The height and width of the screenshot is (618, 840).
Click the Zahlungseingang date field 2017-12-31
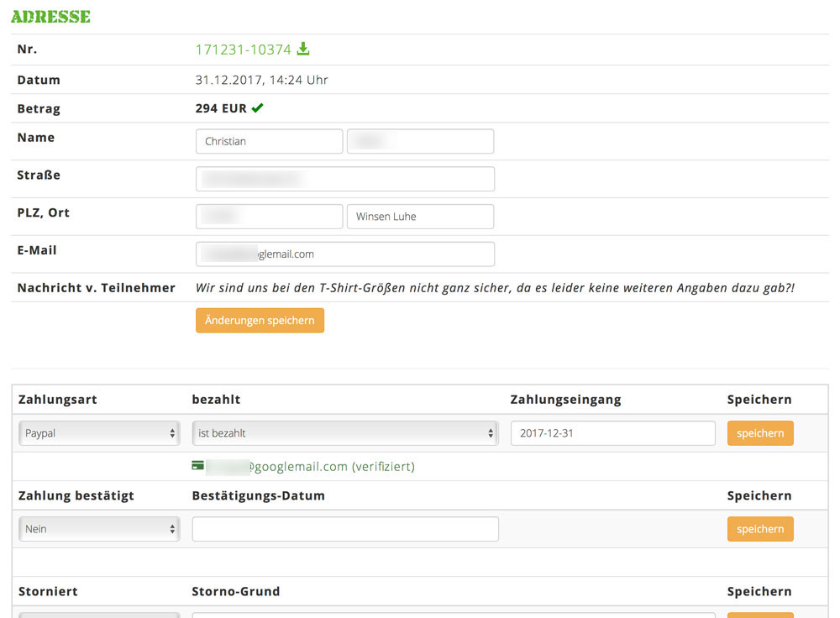pyautogui.click(x=612, y=433)
